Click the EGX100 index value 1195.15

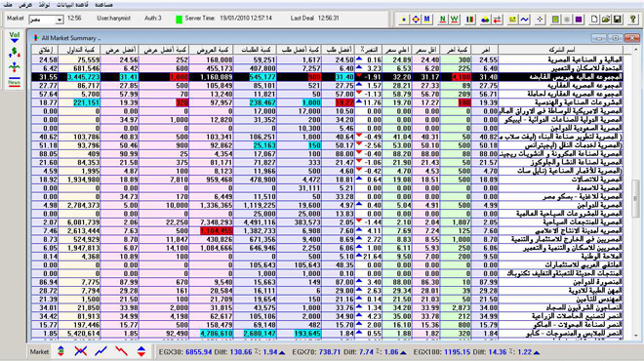click(457, 352)
